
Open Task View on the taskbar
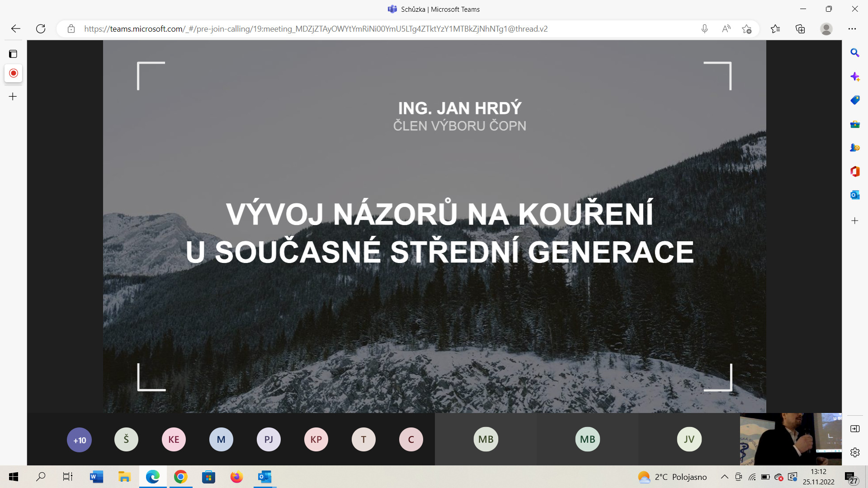click(68, 477)
